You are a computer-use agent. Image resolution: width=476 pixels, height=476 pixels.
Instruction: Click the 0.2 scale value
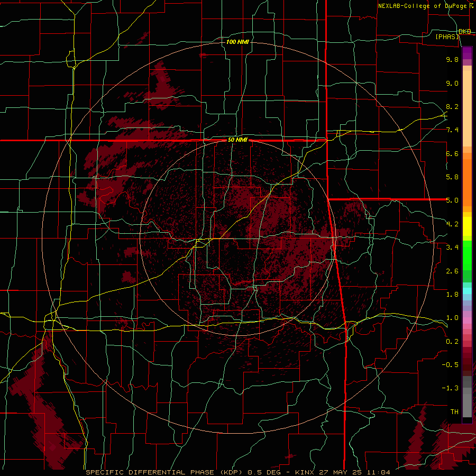(452, 342)
